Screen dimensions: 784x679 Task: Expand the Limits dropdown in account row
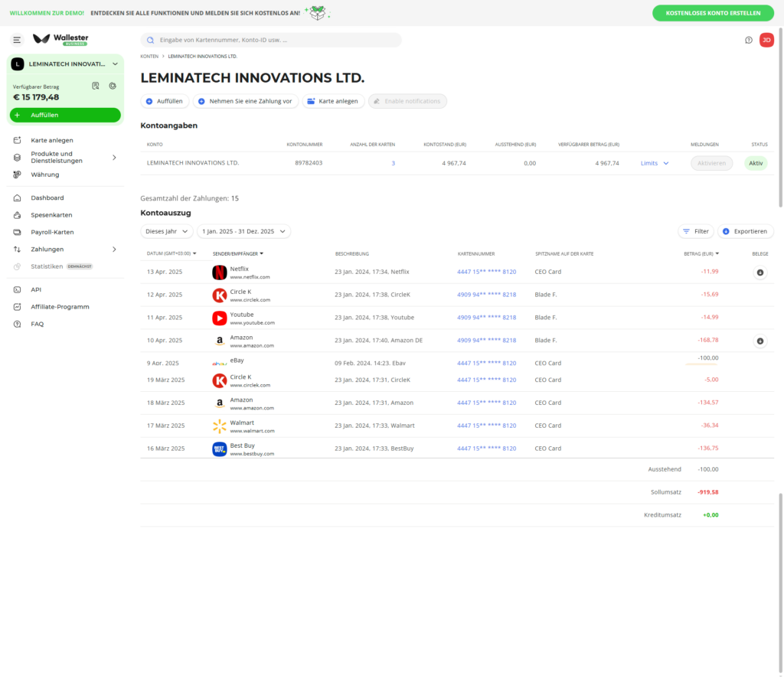click(655, 163)
